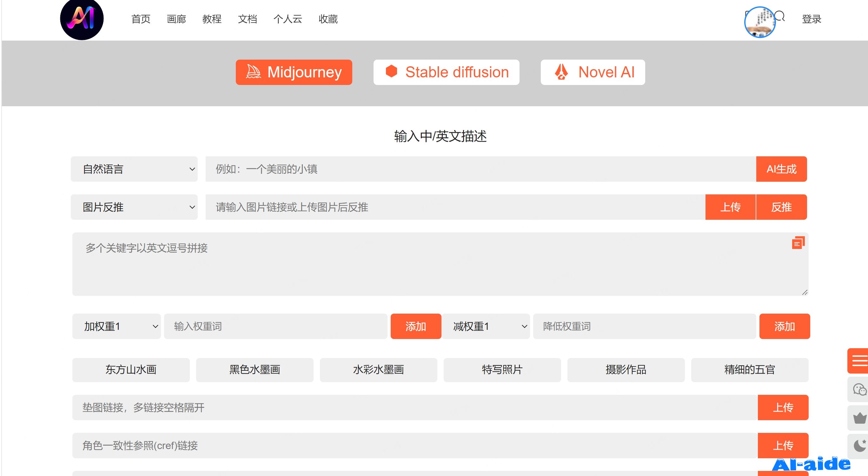Focus the image link input for 反推
Viewport: 868px width, 476px height.
coord(455,207)
